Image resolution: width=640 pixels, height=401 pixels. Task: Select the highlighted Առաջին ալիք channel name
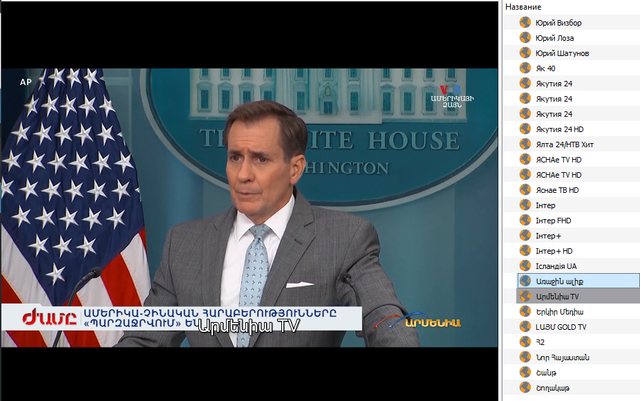[x=559, y=281]
